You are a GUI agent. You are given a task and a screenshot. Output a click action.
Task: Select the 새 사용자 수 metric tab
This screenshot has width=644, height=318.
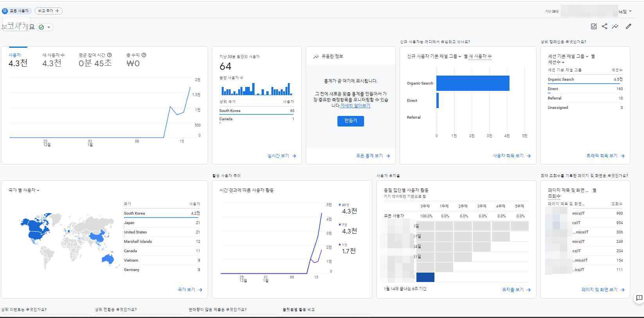tap(54, 60)
